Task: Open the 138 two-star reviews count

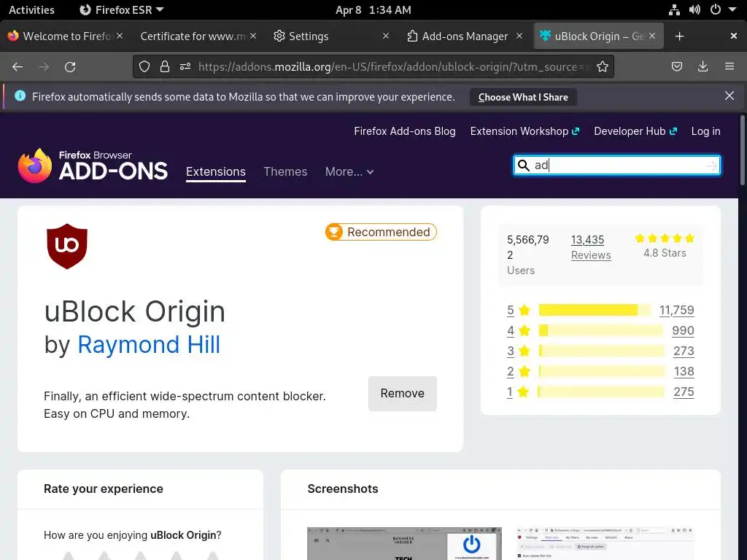Action: (x=684, y=371)
